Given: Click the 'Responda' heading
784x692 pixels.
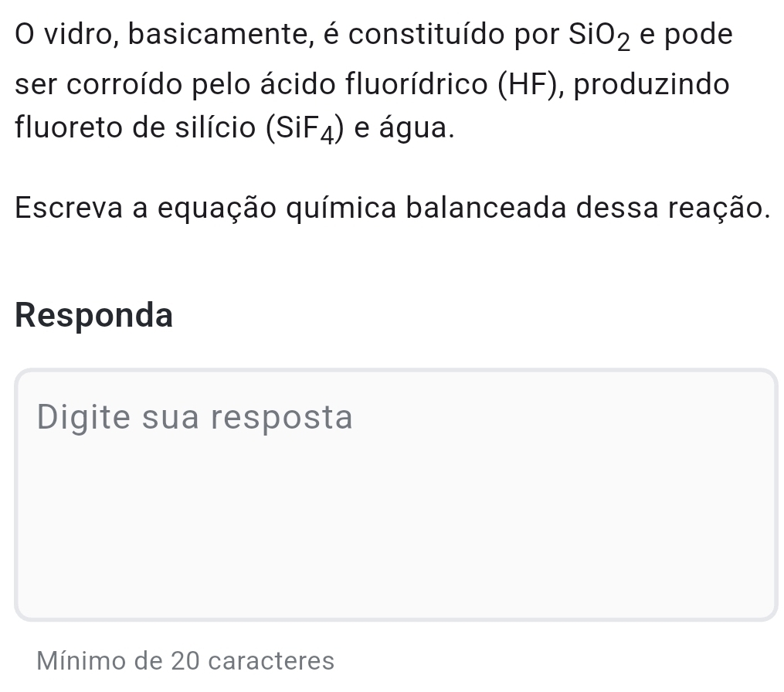Looking at the screenshot, I should pos(93,315).
